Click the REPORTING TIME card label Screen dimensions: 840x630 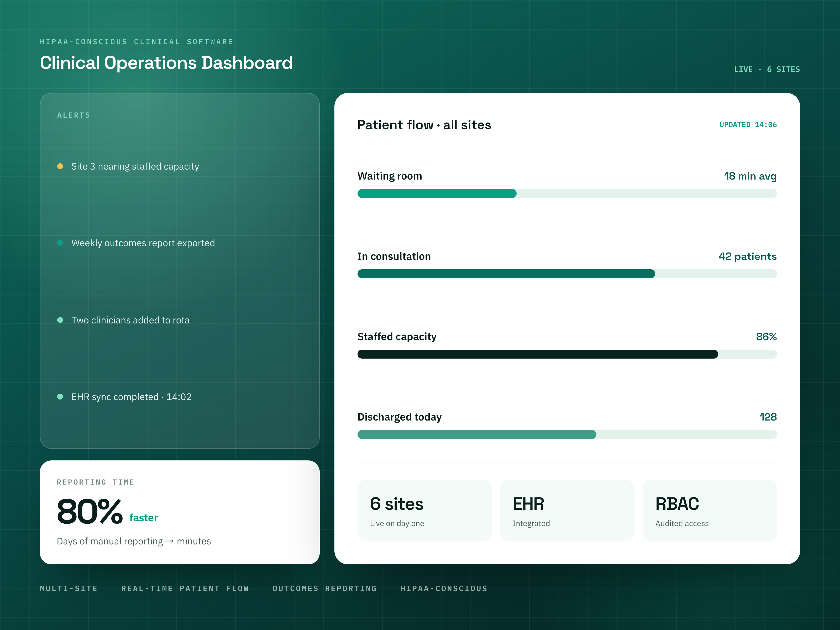96,482
